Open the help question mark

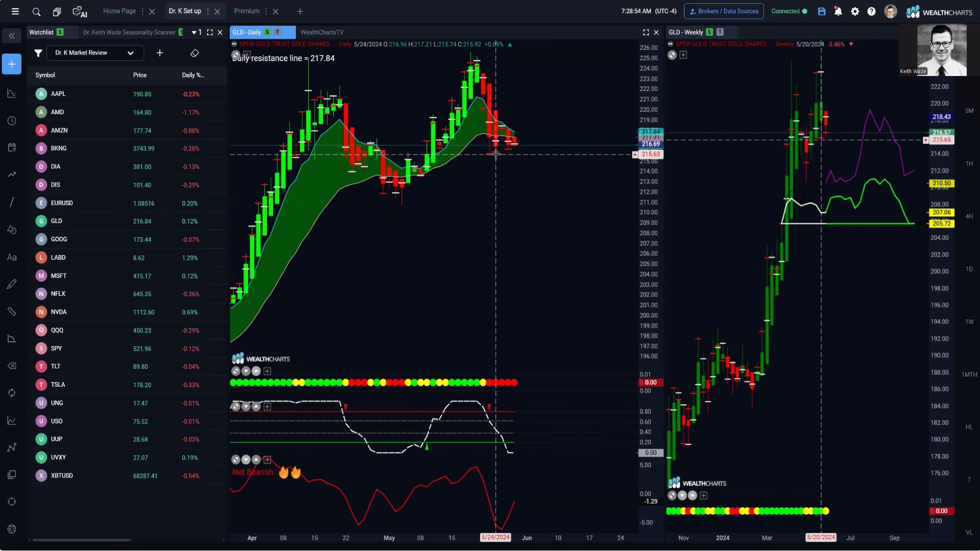coord(871,11)
